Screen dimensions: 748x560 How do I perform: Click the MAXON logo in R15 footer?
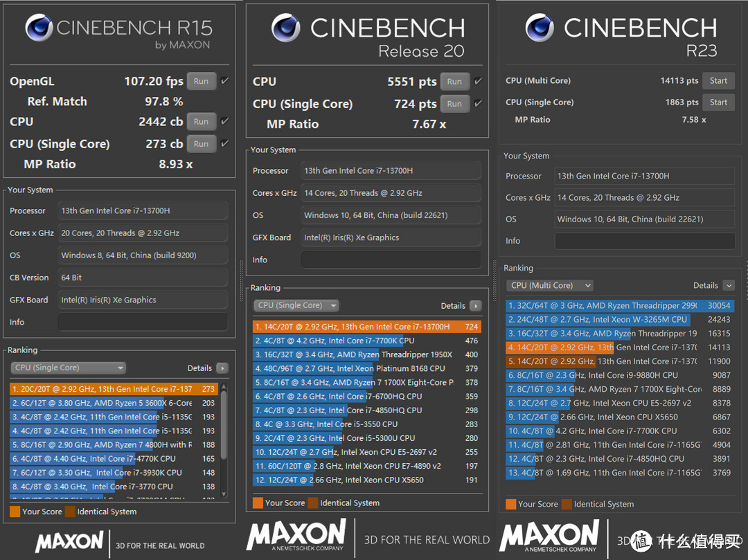pos(69,541)
